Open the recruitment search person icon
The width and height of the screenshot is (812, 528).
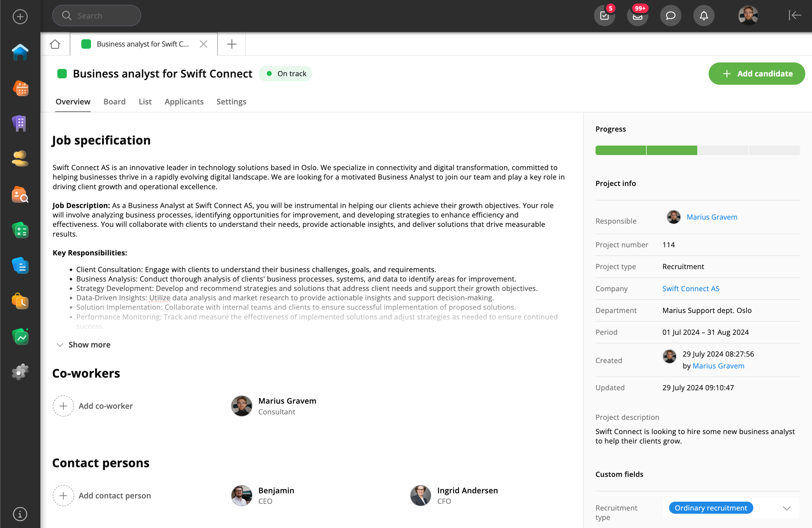click(20, 194)
